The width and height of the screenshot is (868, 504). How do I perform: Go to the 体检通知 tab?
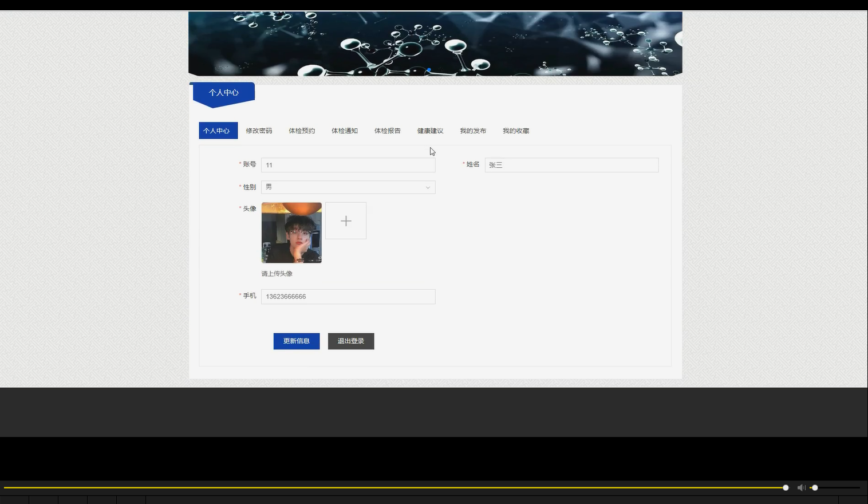tap(345, 131)
